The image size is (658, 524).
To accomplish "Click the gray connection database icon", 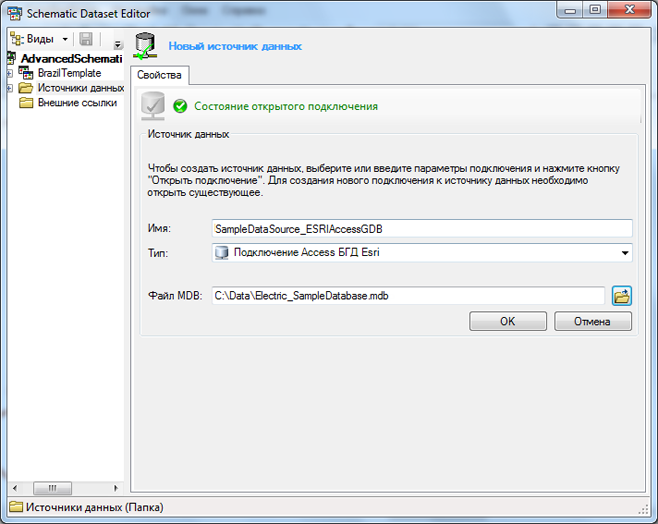I will click(x=153, y=106).
